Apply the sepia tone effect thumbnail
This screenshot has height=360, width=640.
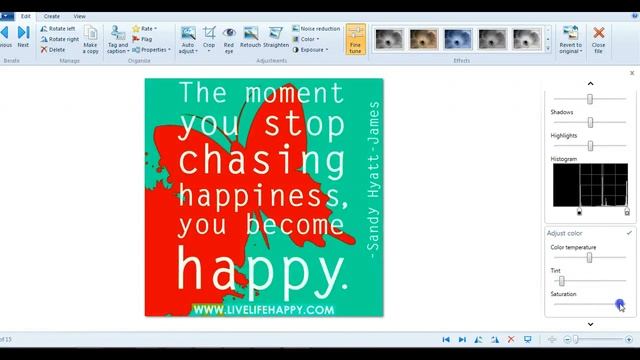(423, 39)
